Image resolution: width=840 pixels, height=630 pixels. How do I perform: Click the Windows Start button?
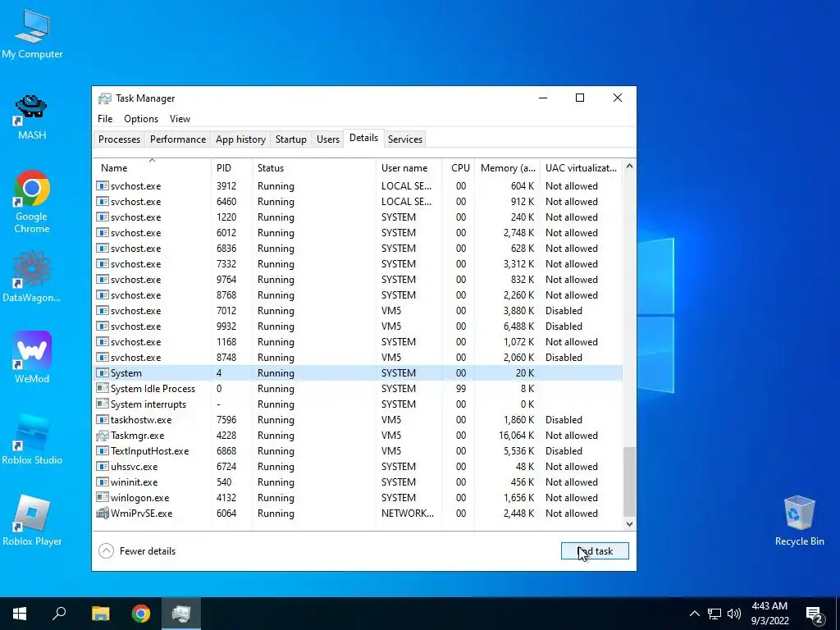(x=20, y=614)
